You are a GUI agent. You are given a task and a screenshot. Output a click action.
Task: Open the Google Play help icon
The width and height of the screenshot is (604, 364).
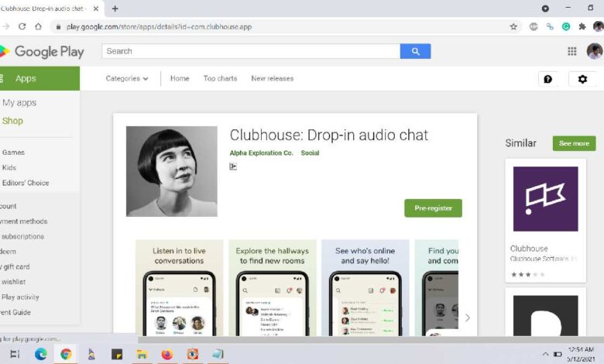tap(547, 79)
